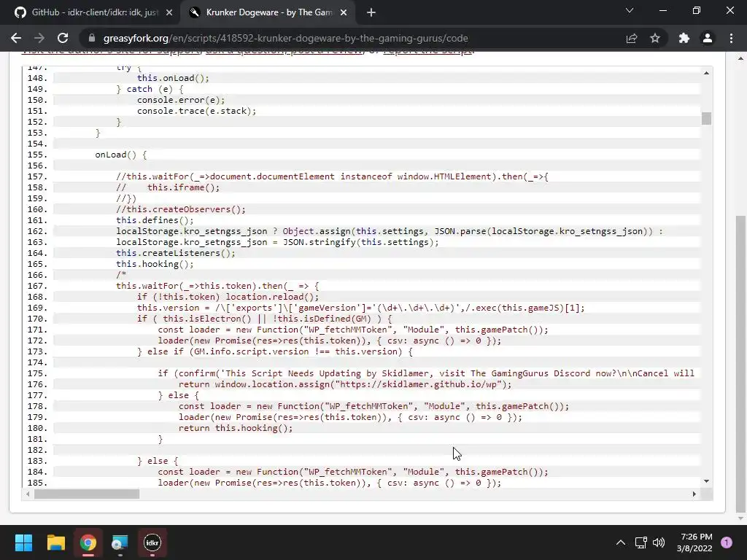Open the Chrome profile menu
The width and height of the screenshot is (747, 560).
pyautogui.click(x=708, y=38)
